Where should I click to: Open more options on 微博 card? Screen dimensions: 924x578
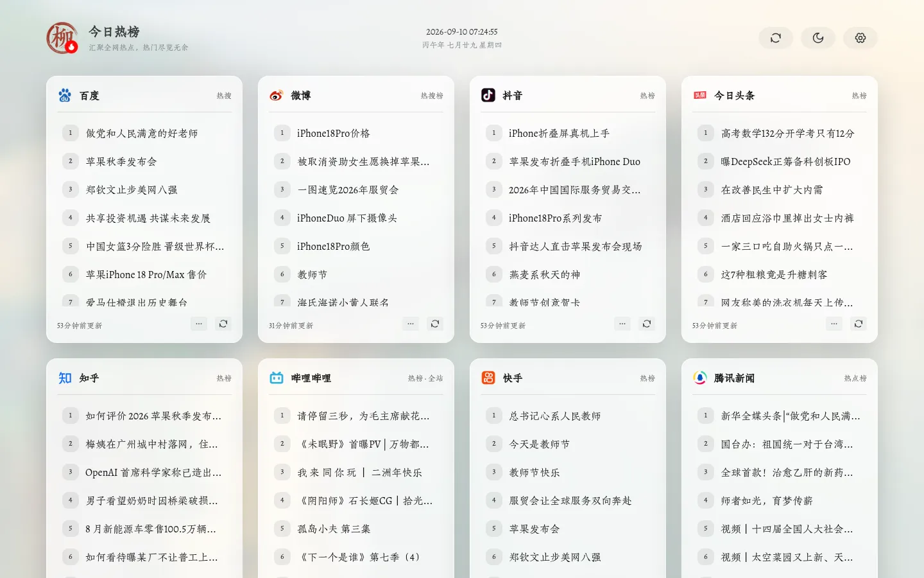(x=411, y=324)
